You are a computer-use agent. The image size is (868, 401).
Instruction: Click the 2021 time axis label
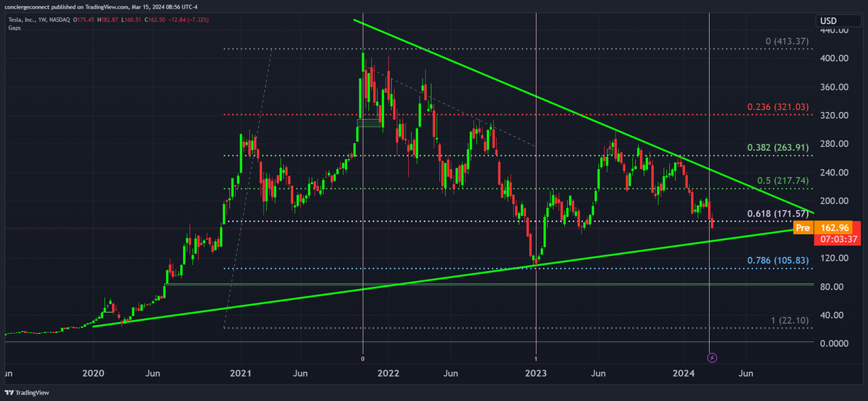tap(241, 374)
